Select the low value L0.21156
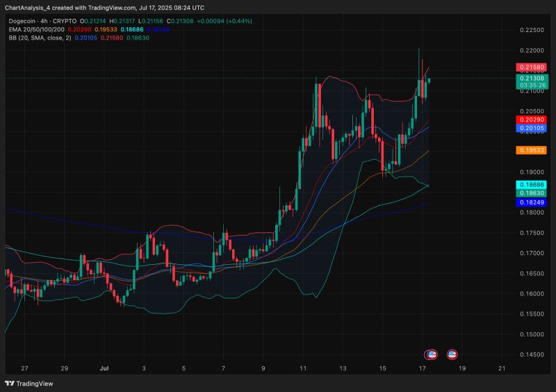Screen dimensions: 556x392 [151, 22]
